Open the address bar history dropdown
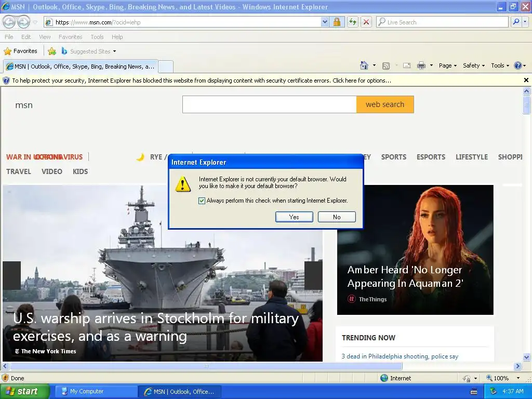532x399 pixels. 325,22
